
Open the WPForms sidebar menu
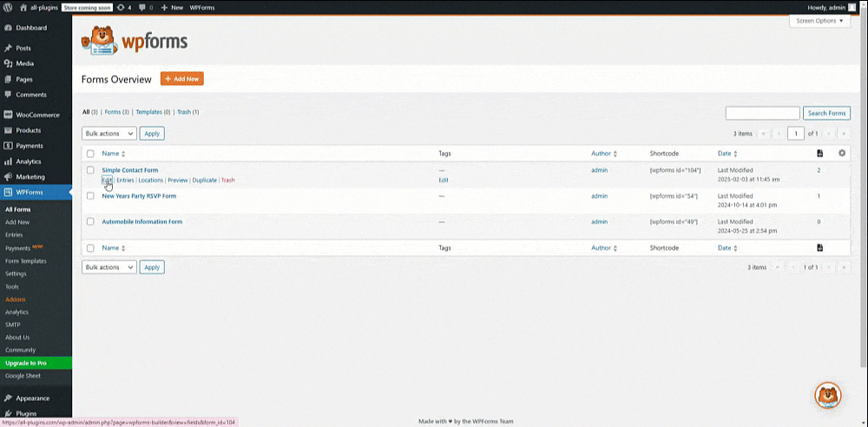coord(36,192)
